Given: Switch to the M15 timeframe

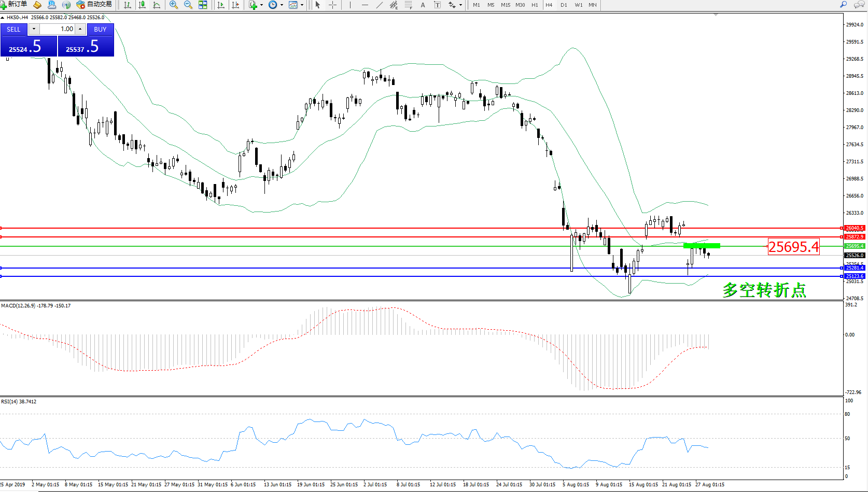Looking at the screenshot, I should (505, 5).
